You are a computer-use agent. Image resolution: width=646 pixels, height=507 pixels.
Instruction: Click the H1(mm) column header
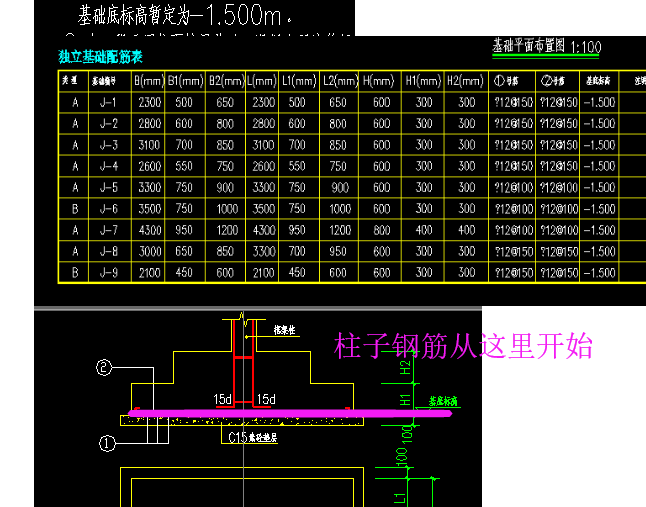pyautogui.click(x=423, y=81)
